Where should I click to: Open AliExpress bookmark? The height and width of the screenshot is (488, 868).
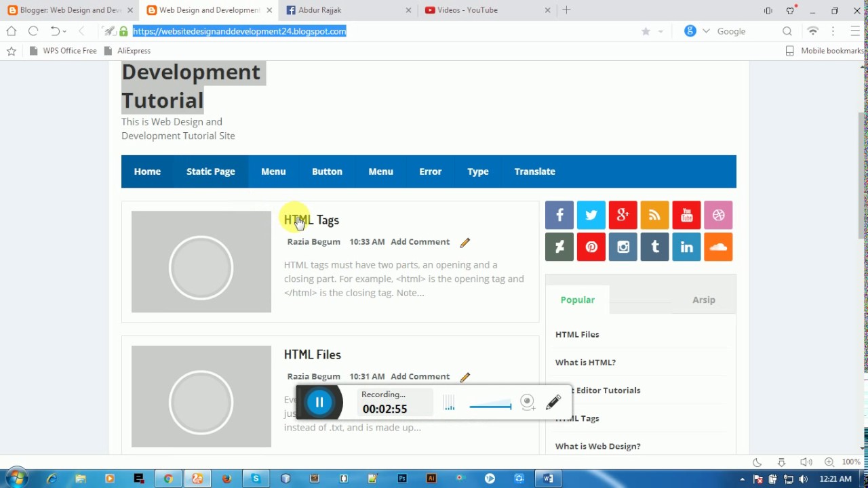point(127,51)
